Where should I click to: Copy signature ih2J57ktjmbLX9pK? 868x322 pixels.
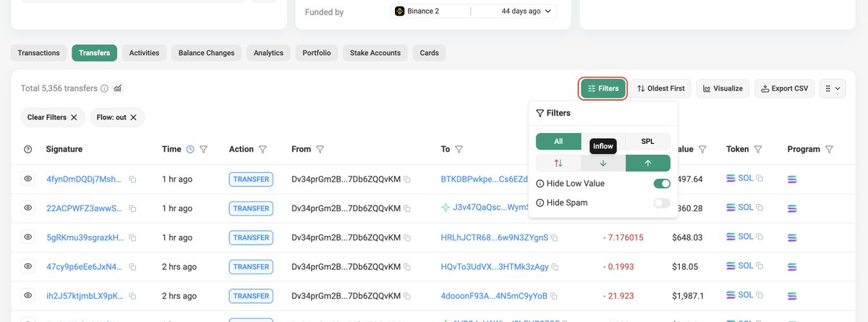click(132, 296)
